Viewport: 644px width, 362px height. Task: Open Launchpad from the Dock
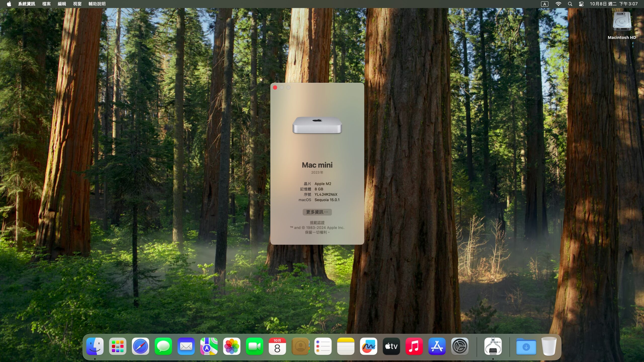pos(117,346)
